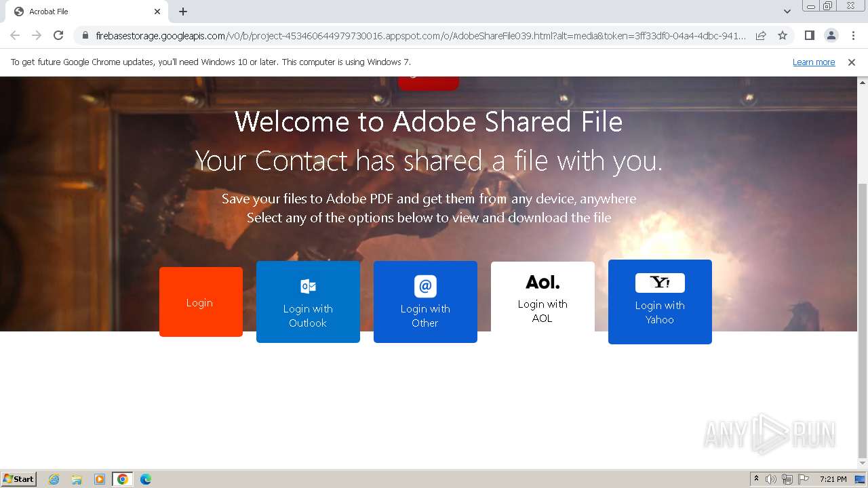Choose Login with Outlook tile
The width and height of the screenshot is (868, 488).
(308, 302)
